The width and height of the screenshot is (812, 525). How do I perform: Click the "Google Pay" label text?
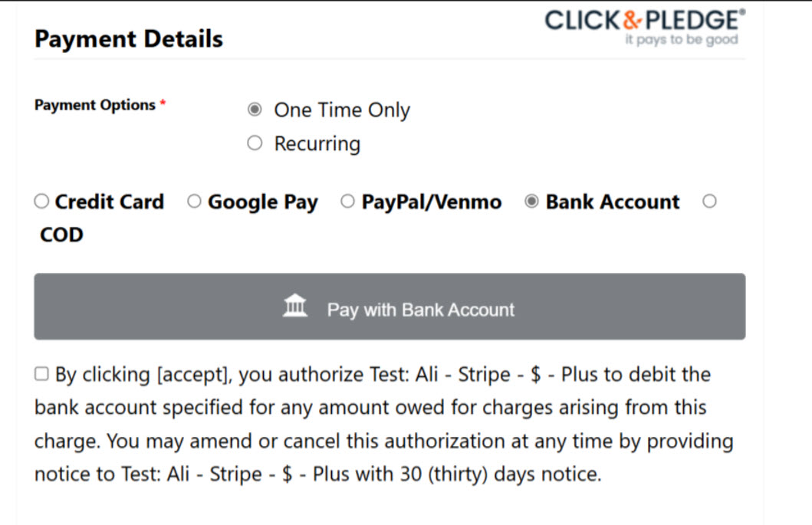point(262,202)
